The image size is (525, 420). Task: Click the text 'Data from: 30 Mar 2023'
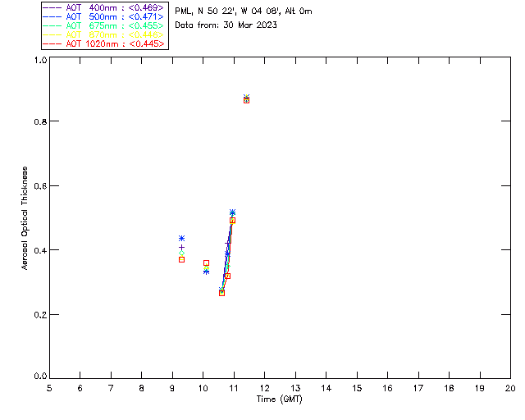click(x=226, y=25)
